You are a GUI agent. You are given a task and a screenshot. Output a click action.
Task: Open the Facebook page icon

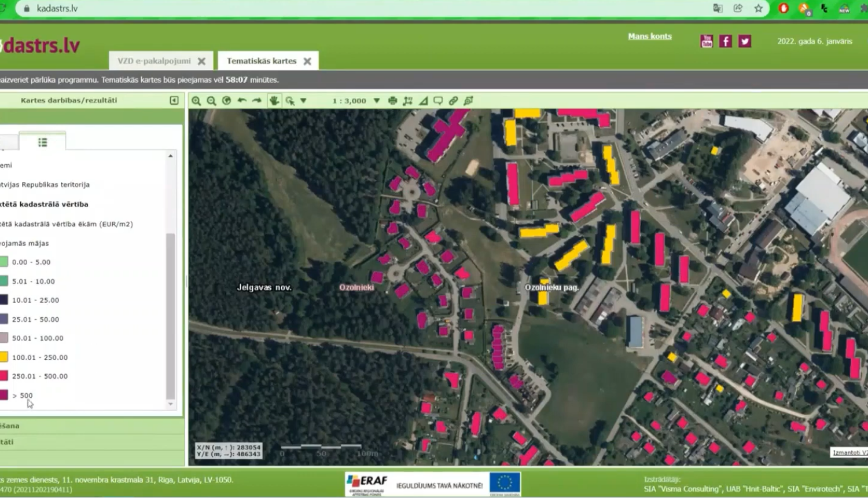coord(725,41)
